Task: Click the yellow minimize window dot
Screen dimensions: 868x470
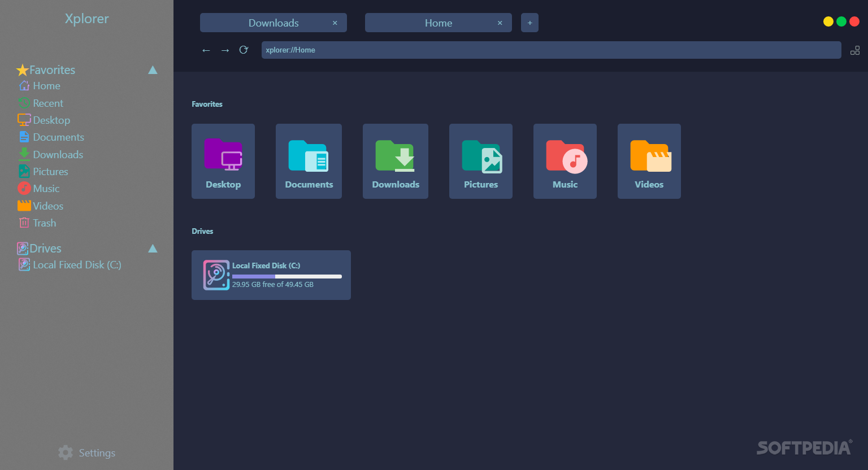Action: coord(828,21)
